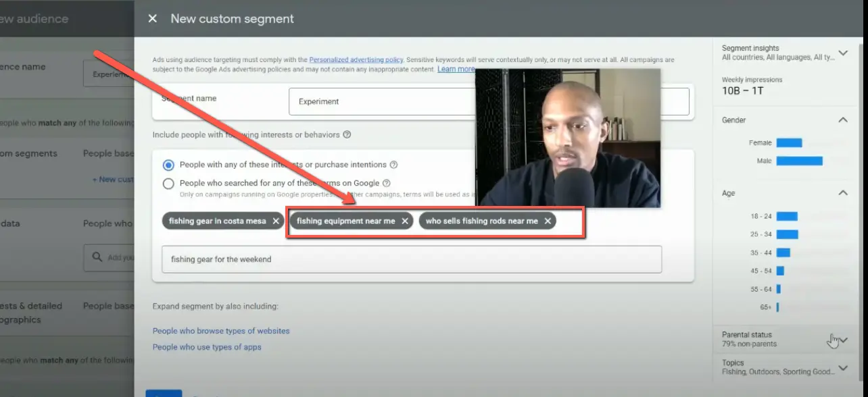This screenshot has height=397, width=868.
Task: Collapse the Segment insights panel
Action: click(842, 52)
